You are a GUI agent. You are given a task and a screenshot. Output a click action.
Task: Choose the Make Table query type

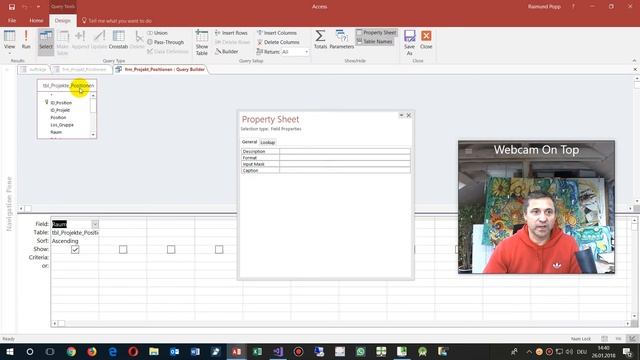tap(62, 42)
